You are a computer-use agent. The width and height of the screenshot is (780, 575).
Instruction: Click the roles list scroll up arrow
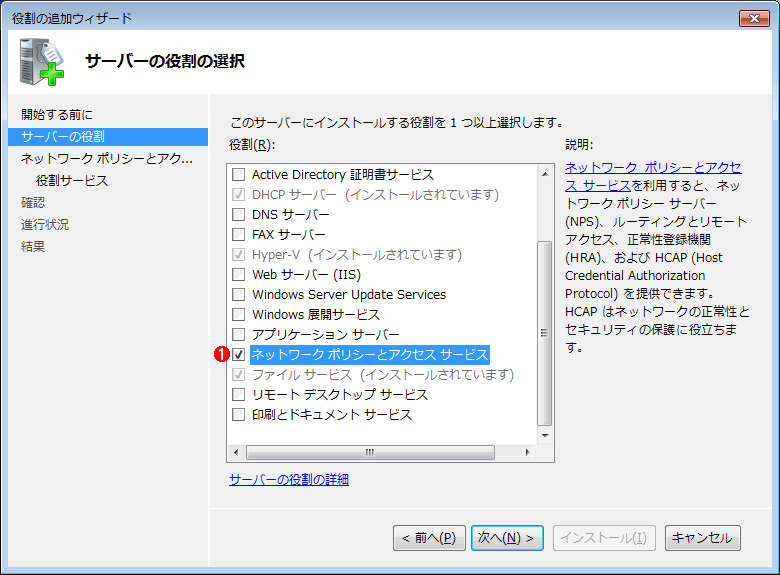[545, 174]
